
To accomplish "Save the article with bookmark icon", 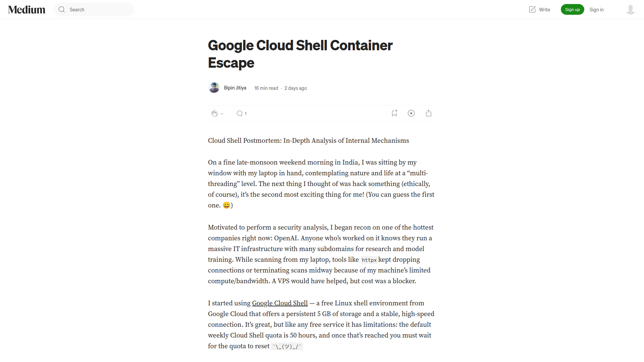I will coord(394,113).
